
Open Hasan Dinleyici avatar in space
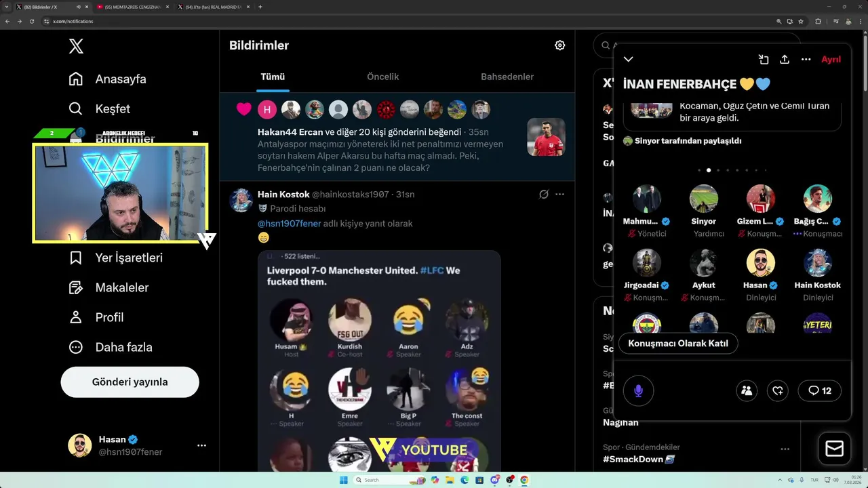[760, 262]
